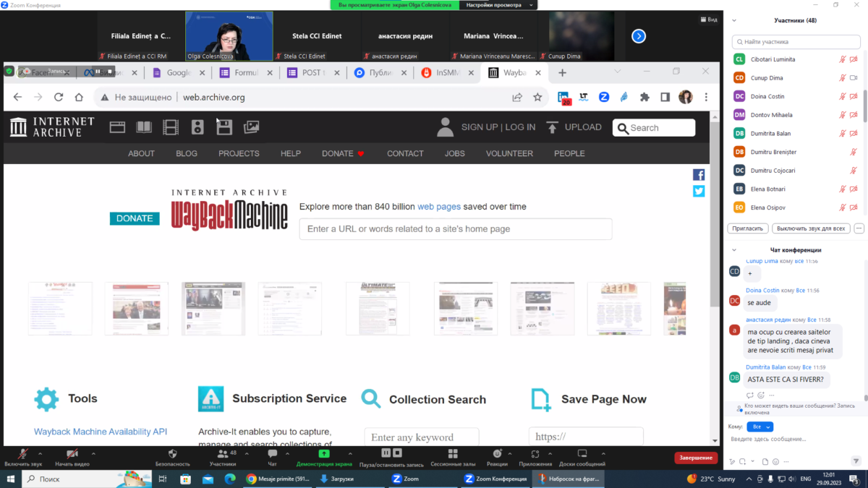Open Zoom Apps (Приложения) icon
The height and width of the screenshot is (488, 868).
tap(535, 457)
